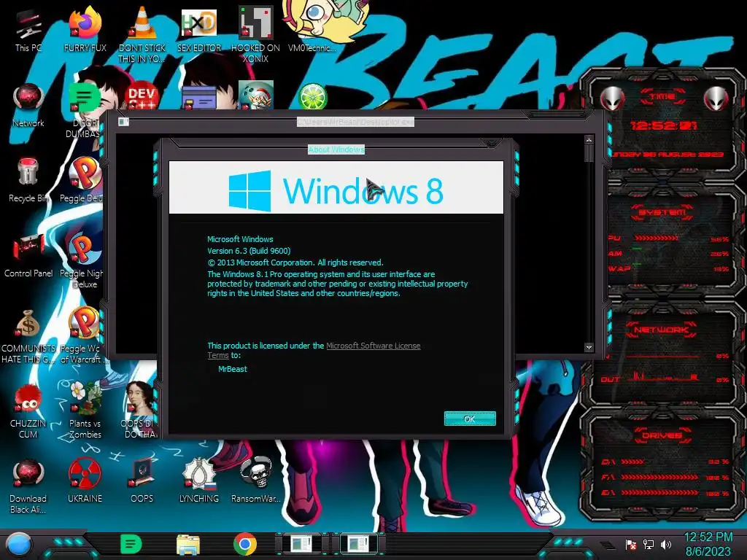
Task: Launch Plants vs Zombies shortcut
Action: (x=85, y=411)
